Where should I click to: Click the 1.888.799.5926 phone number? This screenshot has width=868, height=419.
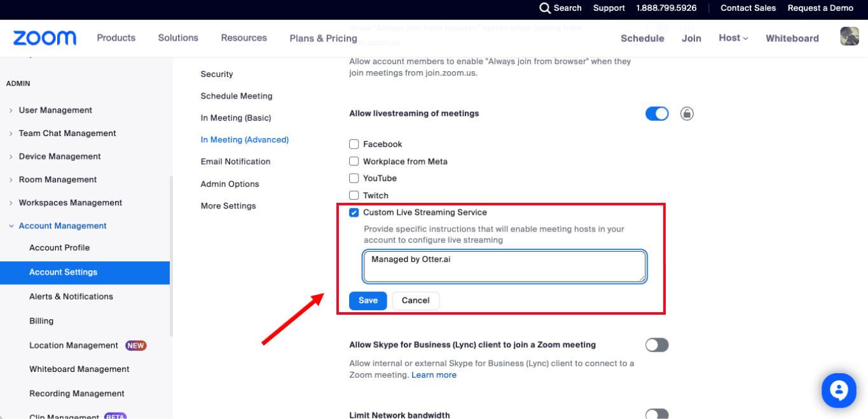(666, 8)
